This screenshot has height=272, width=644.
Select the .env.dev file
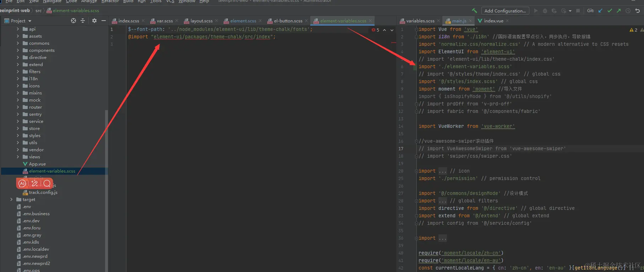[x=31, y=221]
